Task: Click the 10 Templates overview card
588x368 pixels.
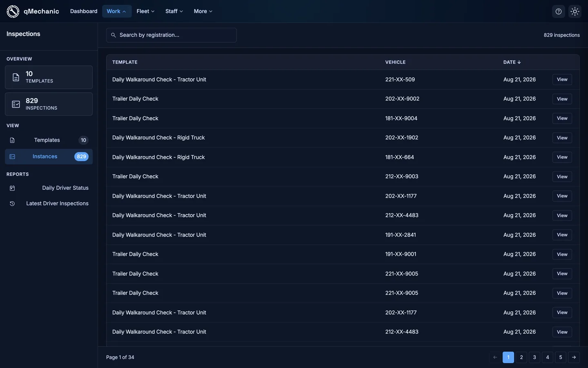Action: point(49,77)
